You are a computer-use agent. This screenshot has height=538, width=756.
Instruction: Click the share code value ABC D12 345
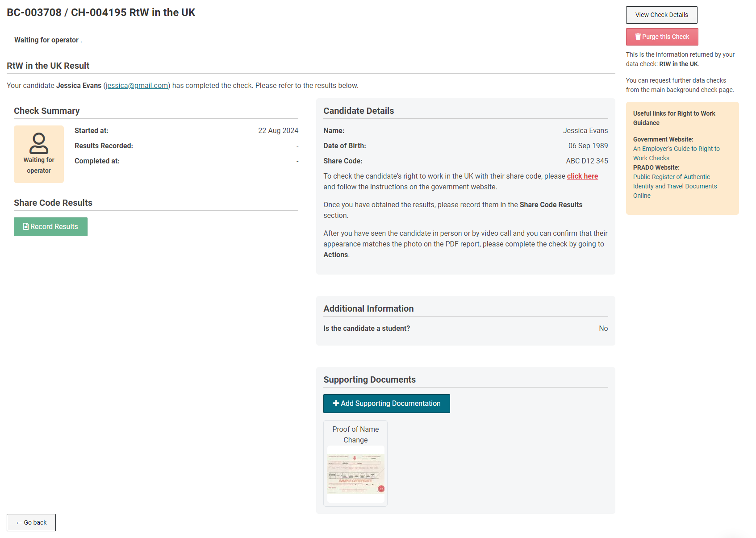587,161
